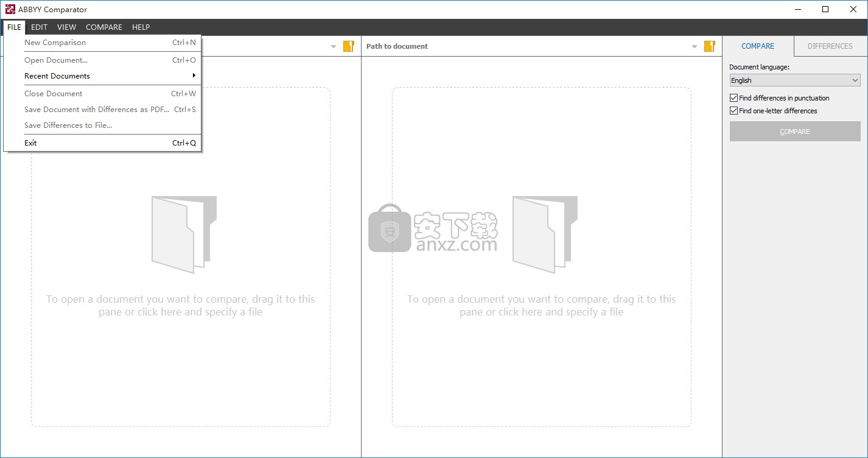The width and height of the screenshot is (868, 458).
Task: Choose Close Document menu entry
Action: pyautogui.click(x=102, y=94)
